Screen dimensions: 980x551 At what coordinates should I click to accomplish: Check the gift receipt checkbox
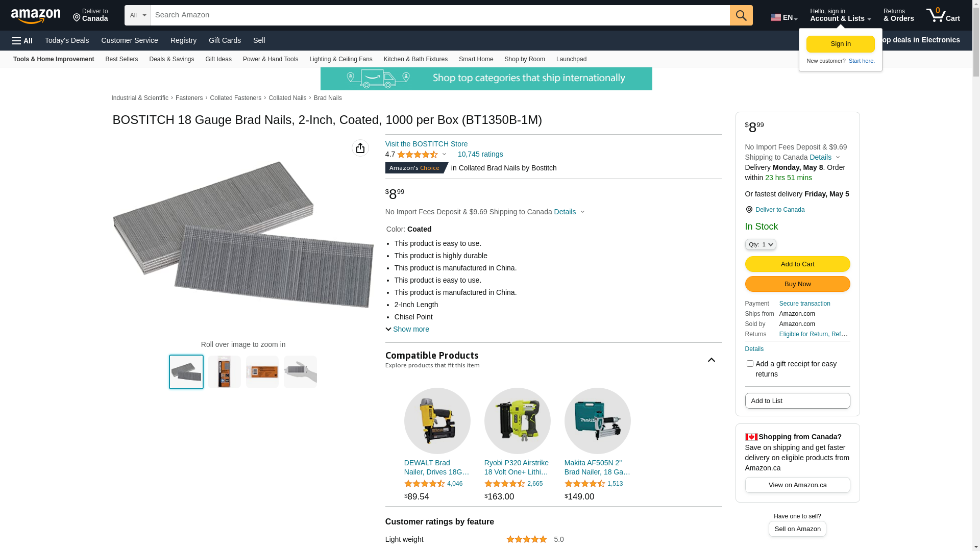coord(750,364)
